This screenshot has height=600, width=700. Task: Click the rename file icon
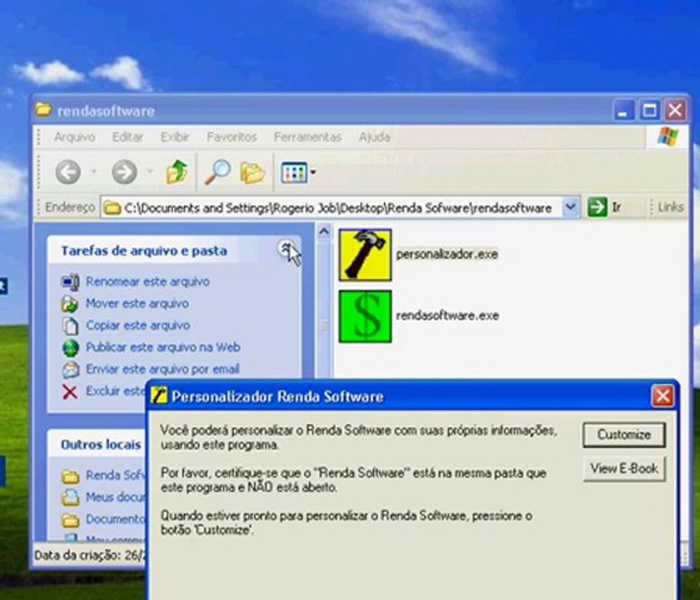tap(70, 282)
